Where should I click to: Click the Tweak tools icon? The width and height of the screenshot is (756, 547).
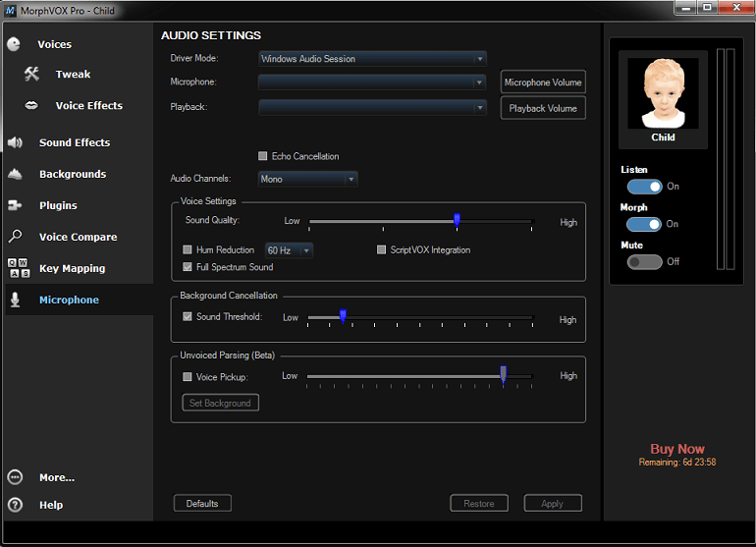click(31, 74)
